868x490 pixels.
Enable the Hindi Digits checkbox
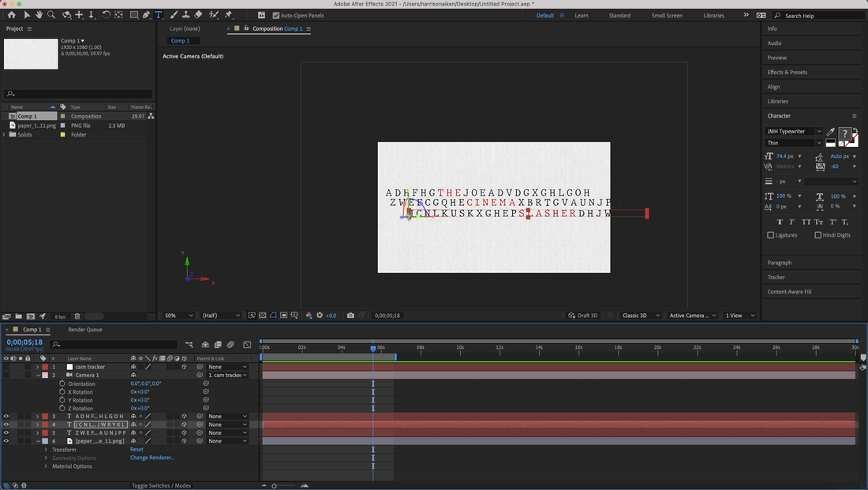pyautogui.click(x=817, y=235)
